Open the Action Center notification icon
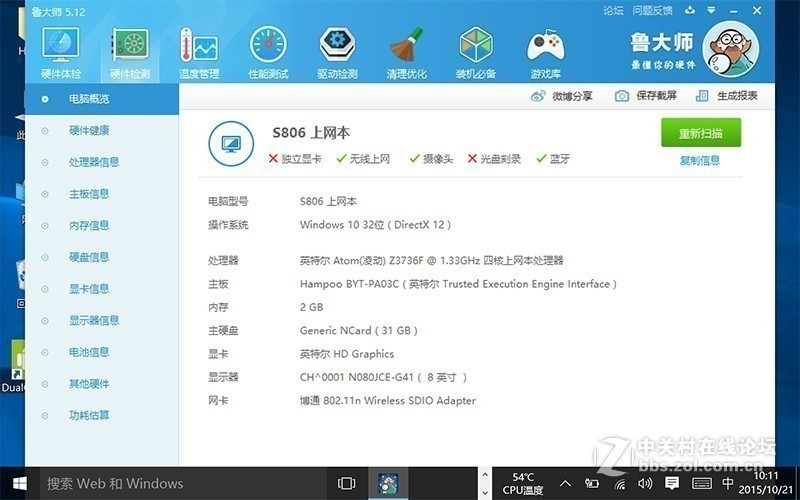Viewport: 800px width, 500px height. point(672,483)
